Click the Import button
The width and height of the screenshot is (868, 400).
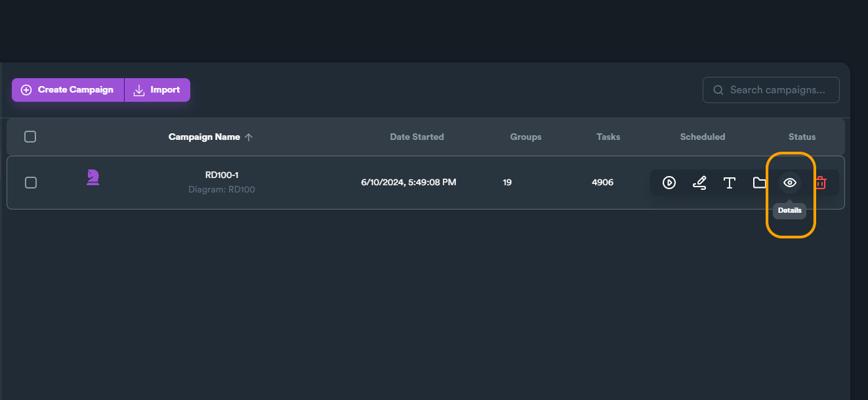point(157,90)
